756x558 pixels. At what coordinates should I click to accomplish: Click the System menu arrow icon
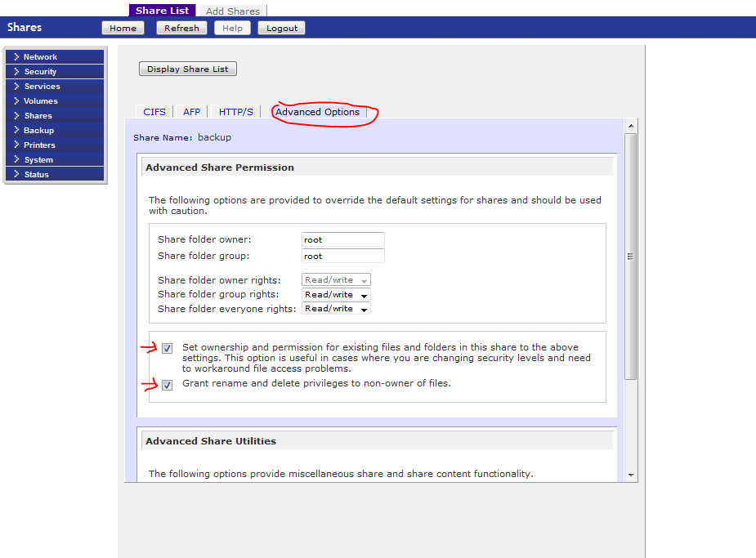pos(16,160)
